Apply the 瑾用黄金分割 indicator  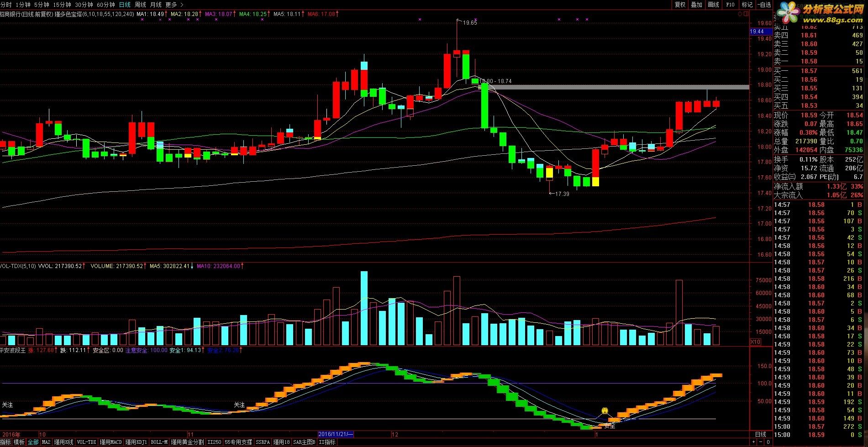pos(187,442)
